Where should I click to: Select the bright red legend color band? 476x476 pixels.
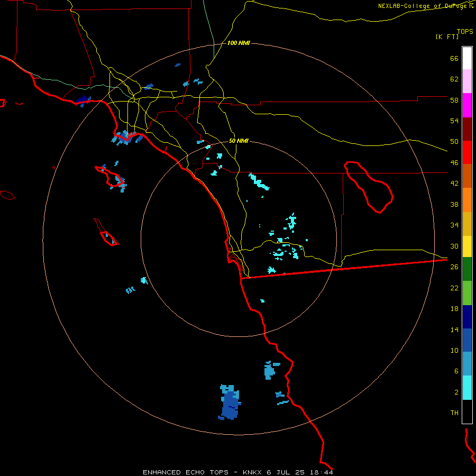point(467,152)
